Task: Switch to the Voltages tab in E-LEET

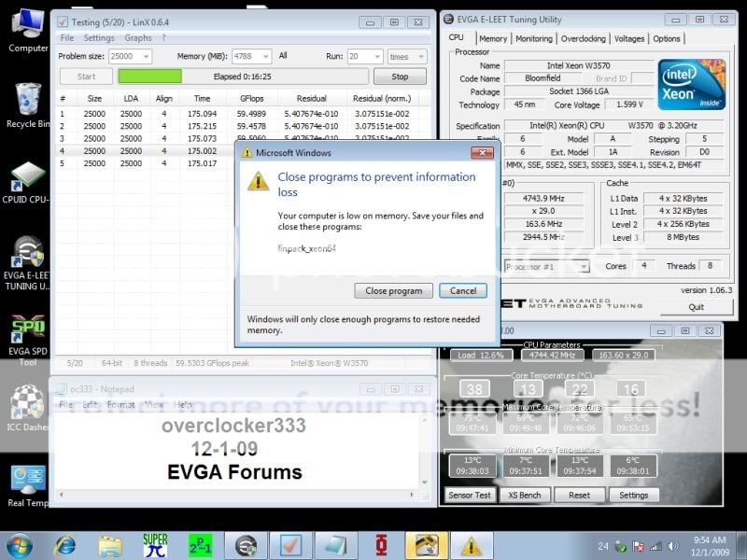Action: [x=629, y=38]
